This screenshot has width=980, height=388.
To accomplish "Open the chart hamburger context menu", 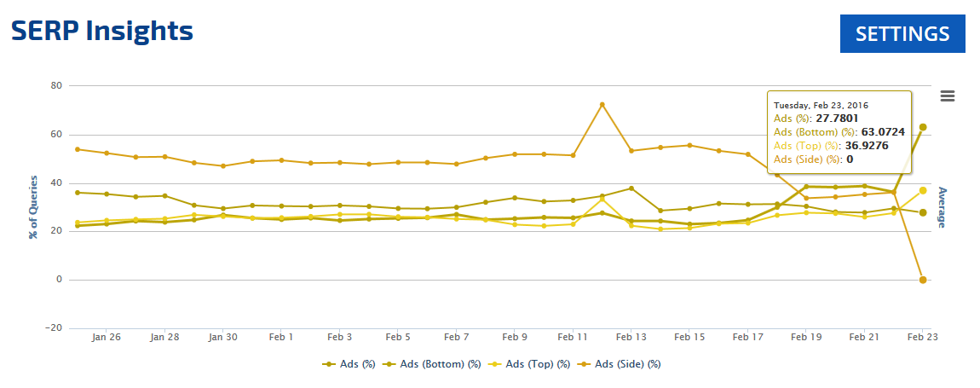I will pos(947,96).
